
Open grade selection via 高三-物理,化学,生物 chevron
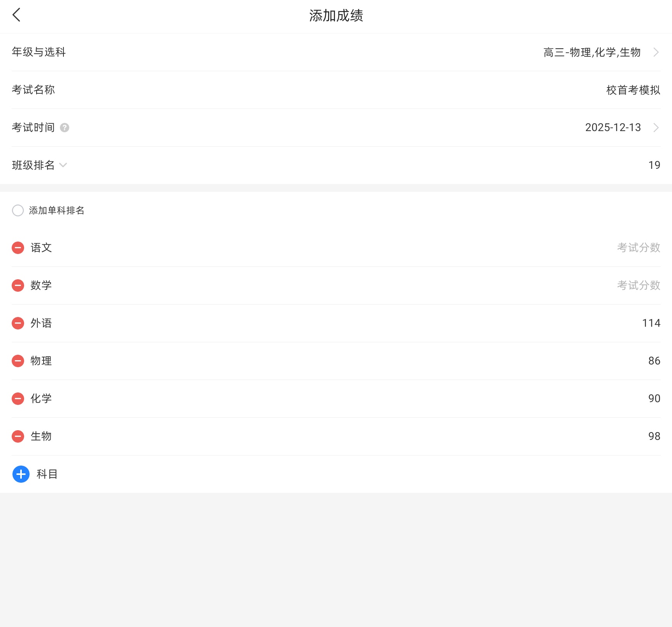pyautogui.click(x=656, y=52)
